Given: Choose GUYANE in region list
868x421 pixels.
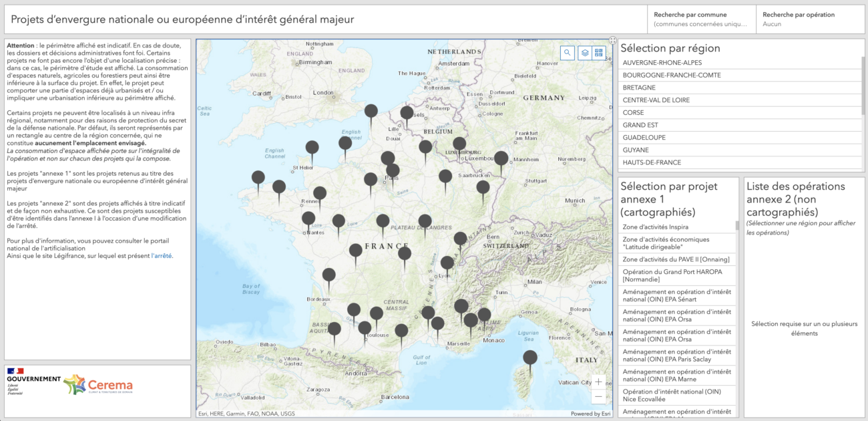Looking at the screenshot, I should (x=740, y=150).
